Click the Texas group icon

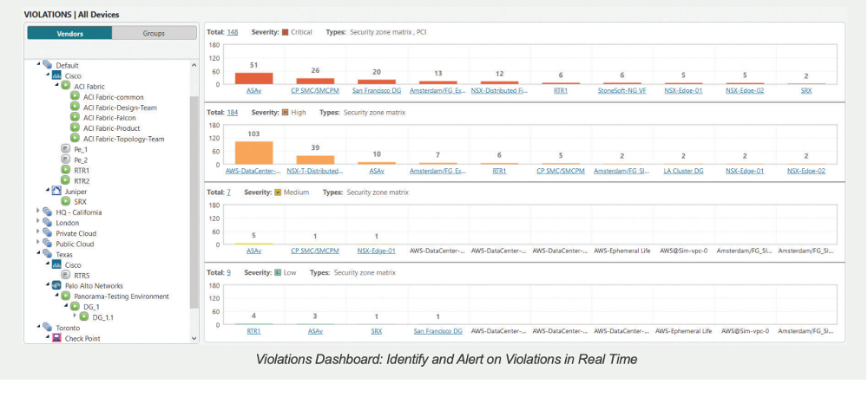click(48, 254)
